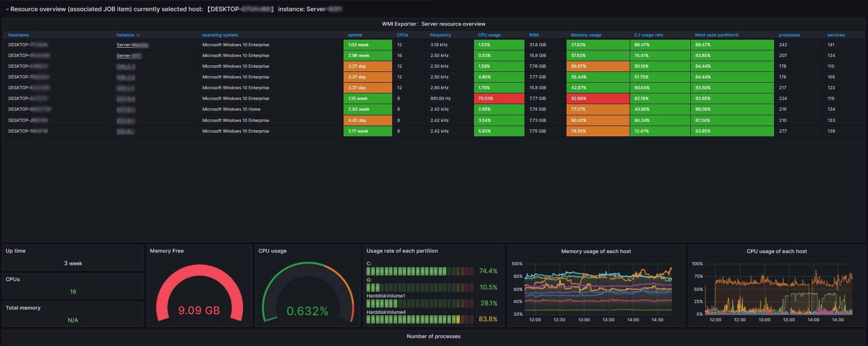The height and width of the screenshot is (346, 868).
Task: Open the Up time panel title menu
Action: point(15,251)
